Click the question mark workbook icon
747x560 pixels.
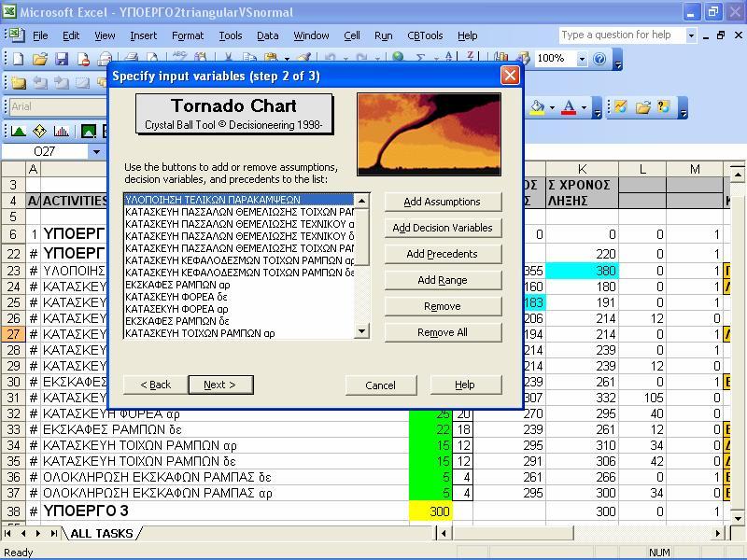(x=663, y=107)
